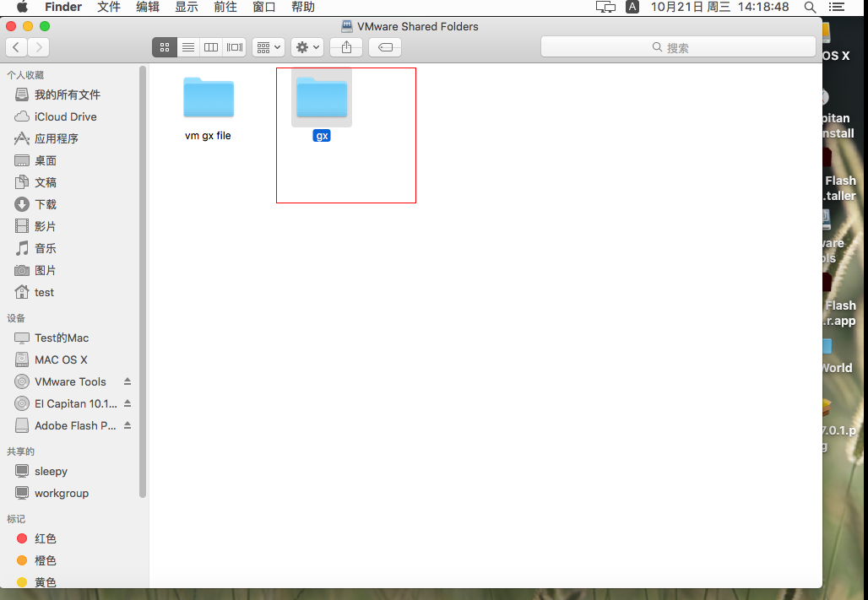Viewport: 868px width, 600px height.
Task: Click the display mirroring menu bar icon
Action: [605, 8]
